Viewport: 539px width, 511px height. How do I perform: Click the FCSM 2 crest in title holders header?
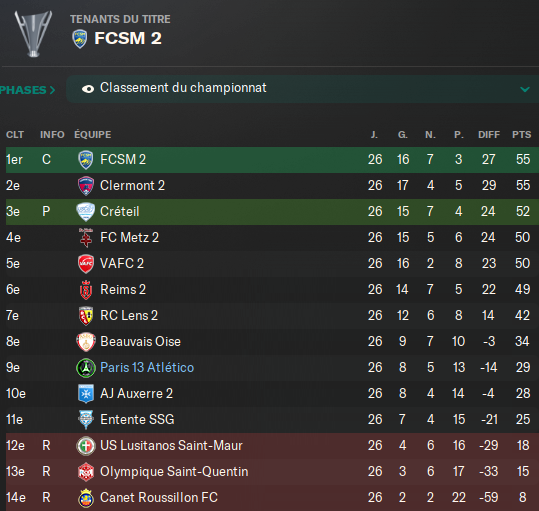tap(80, 38)
